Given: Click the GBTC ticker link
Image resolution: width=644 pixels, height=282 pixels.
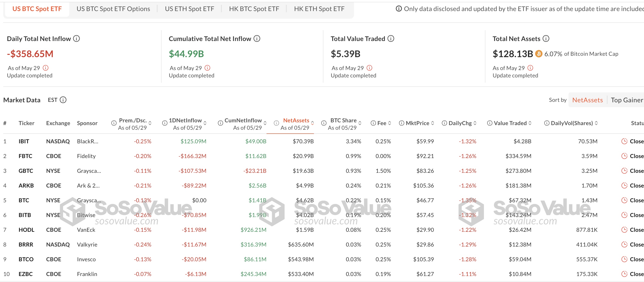Looking at the screenshot, I should (x=26, y=171).
